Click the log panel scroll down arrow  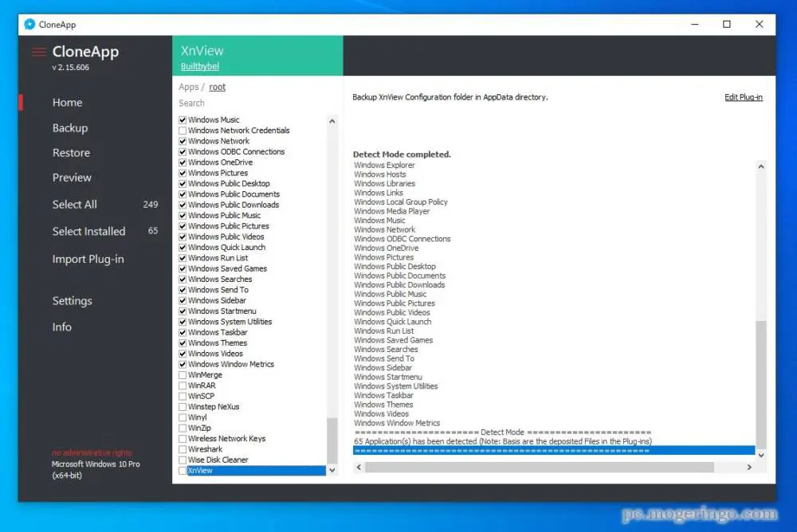pos(761,456)
